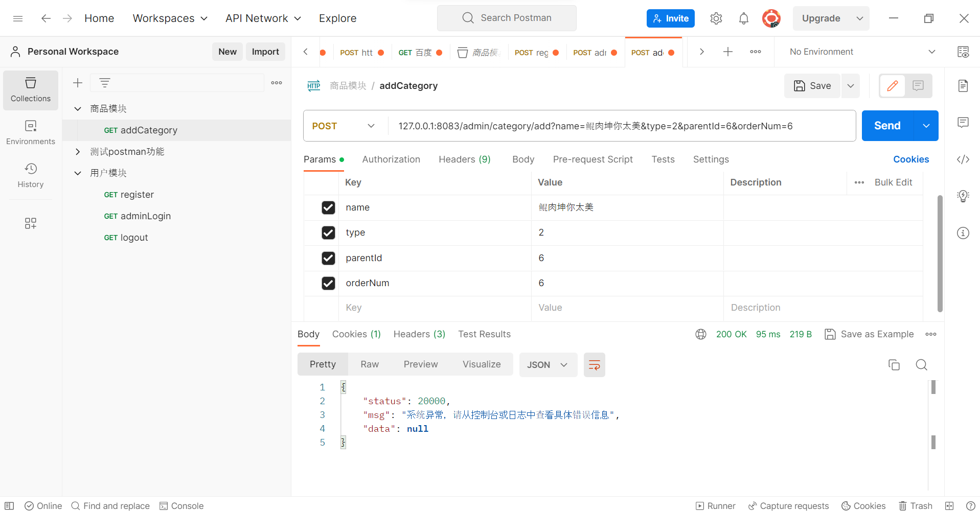This screenshot has height=511, width=980.
Task: Open the collections more options dots
Action: tap(277, 83)
